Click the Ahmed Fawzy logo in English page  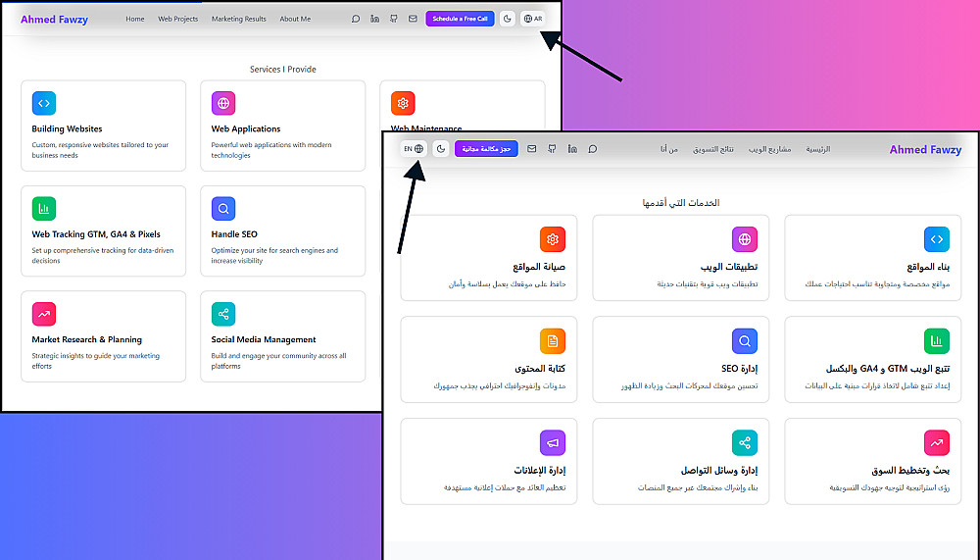54,20
